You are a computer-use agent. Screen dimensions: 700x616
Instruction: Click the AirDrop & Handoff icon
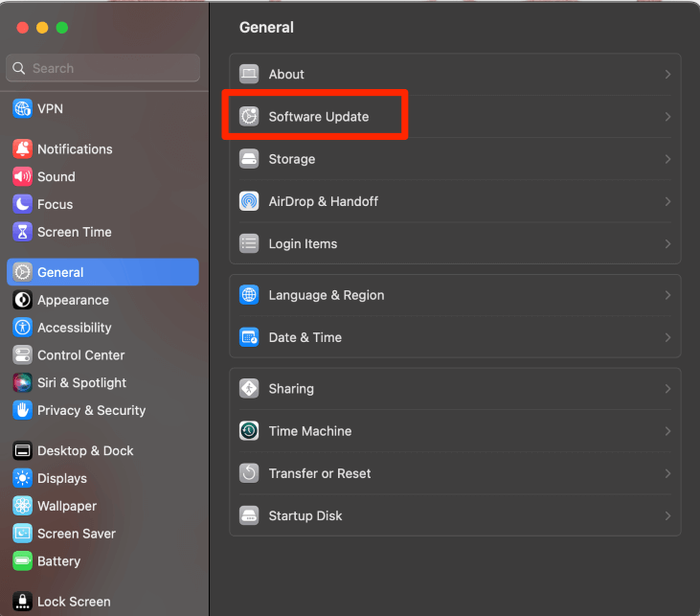(249, 201)
